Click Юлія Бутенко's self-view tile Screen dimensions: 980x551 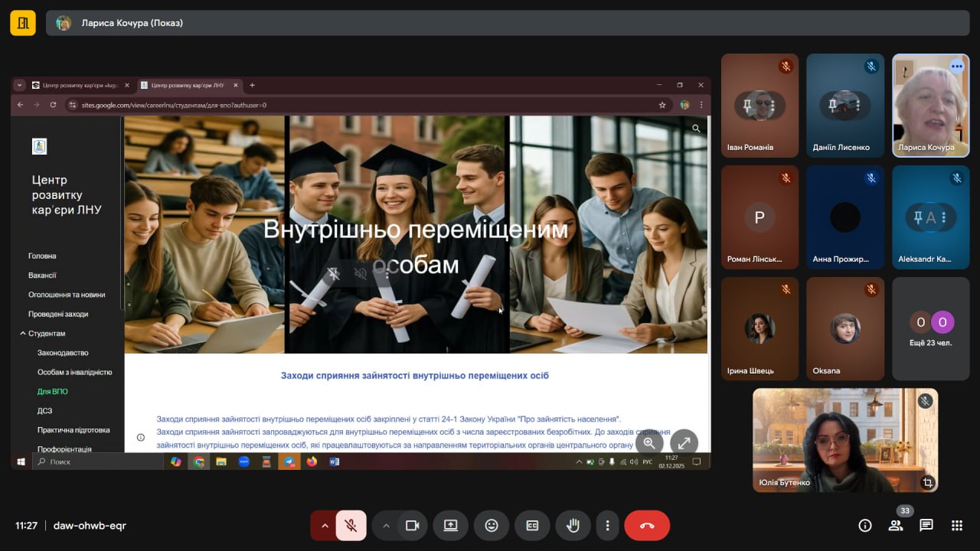tap(844, 439)
